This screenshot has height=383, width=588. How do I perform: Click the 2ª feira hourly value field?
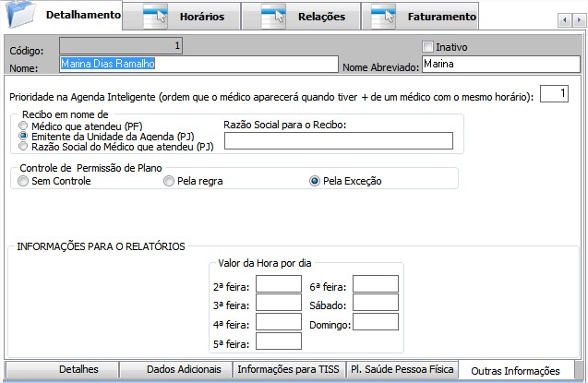(x=278, y=284)
